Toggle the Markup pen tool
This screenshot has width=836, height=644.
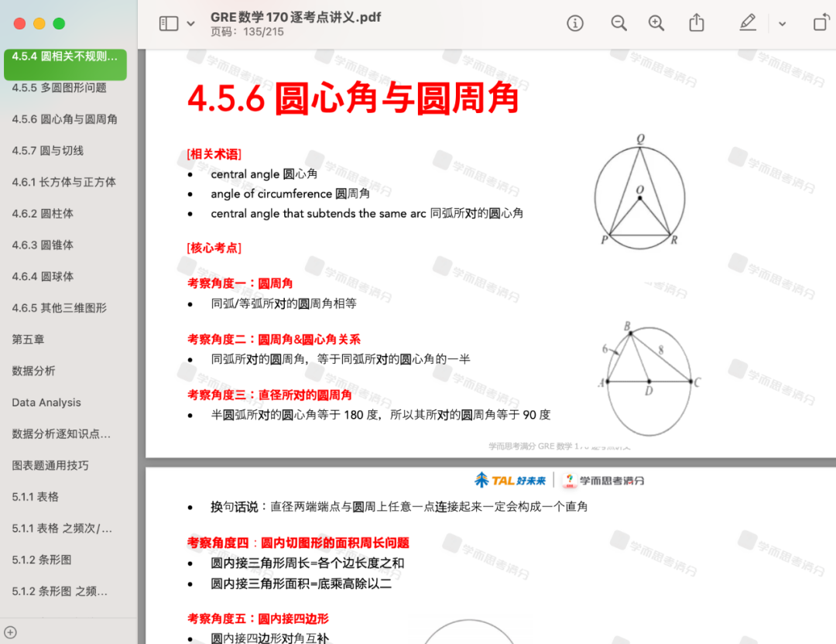(747, 23)
